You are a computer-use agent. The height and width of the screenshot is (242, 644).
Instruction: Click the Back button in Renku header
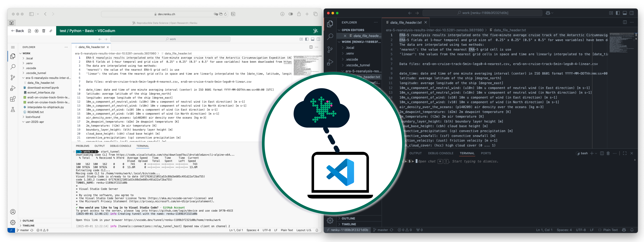click(x=17, y=31)
